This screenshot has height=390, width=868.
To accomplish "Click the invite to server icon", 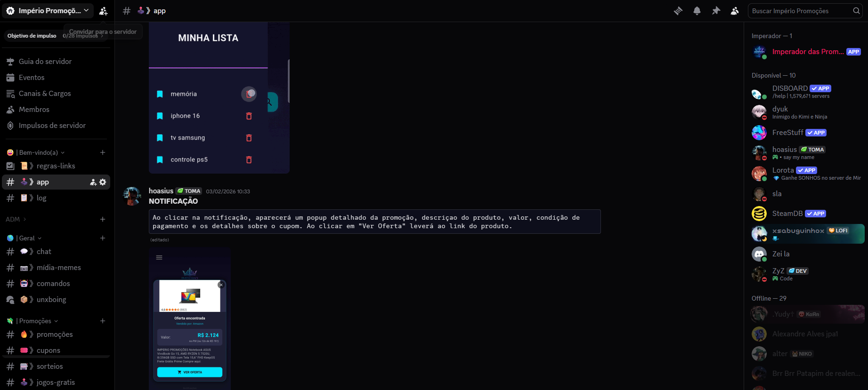I will (x=103, y=11).
